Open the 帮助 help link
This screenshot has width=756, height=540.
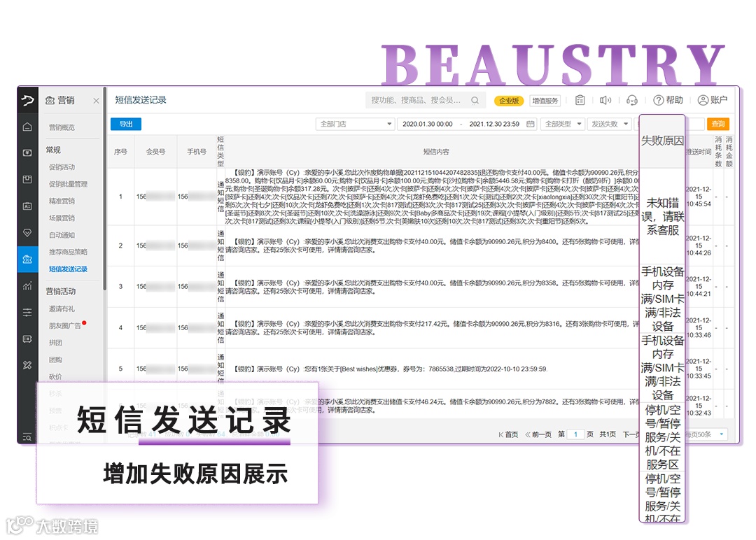668,100
